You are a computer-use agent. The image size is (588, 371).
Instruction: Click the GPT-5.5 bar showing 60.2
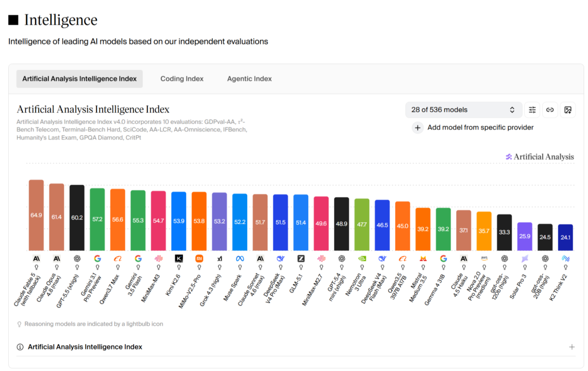coord(77,217)
